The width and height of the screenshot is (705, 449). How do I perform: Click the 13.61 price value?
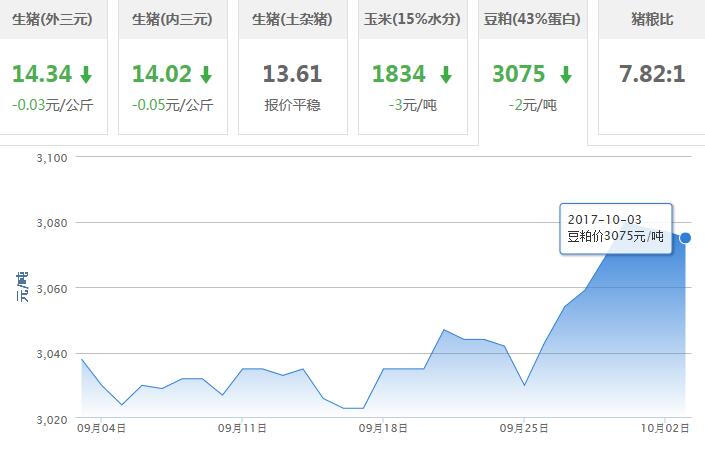292,74
